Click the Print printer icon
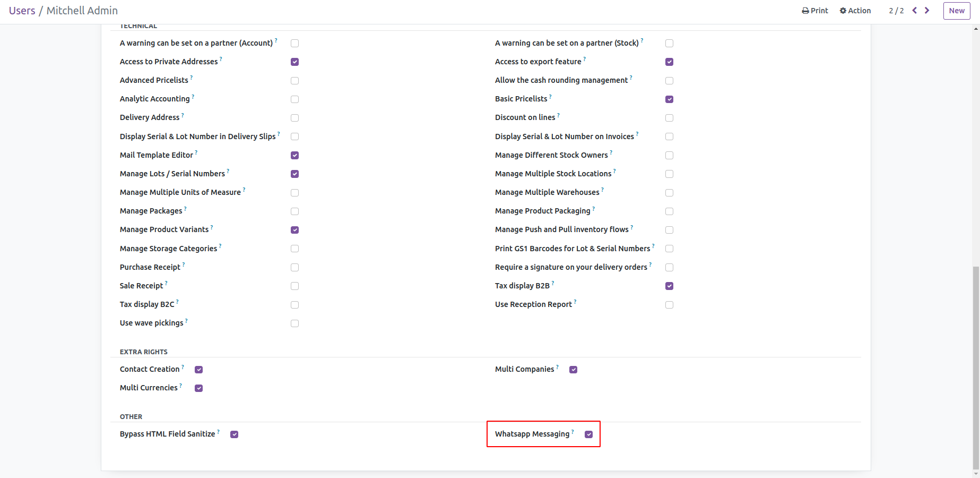 805,11
